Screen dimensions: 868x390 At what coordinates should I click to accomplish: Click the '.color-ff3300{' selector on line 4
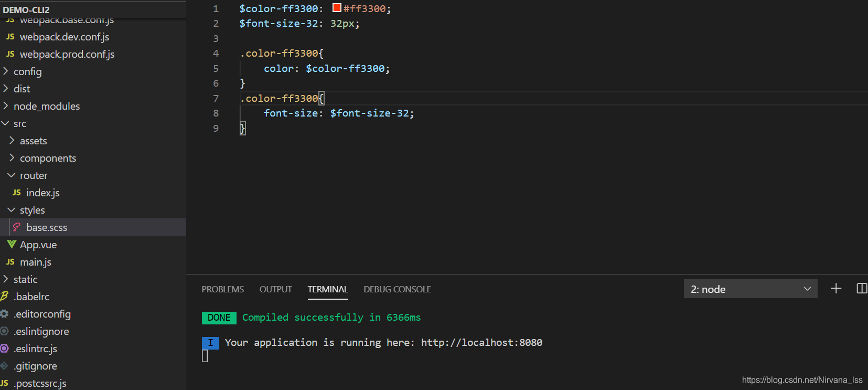point(282,54)
